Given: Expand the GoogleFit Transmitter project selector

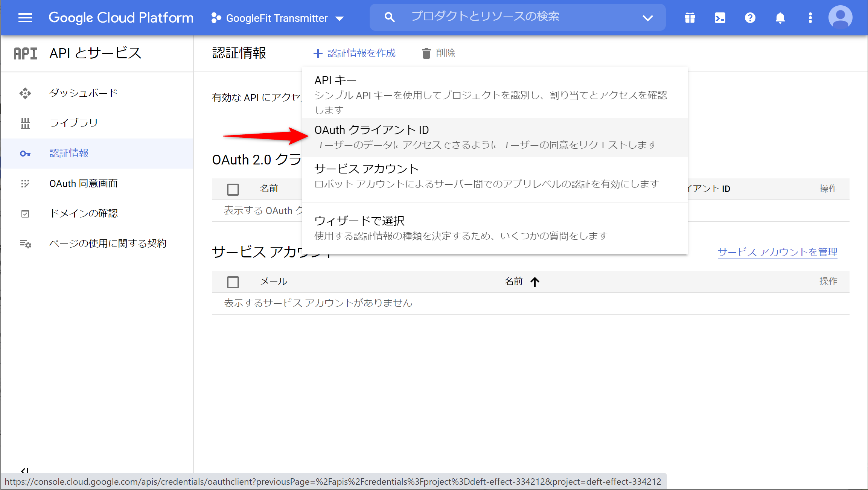Looking at the screenshot, I should click(278, 18).
